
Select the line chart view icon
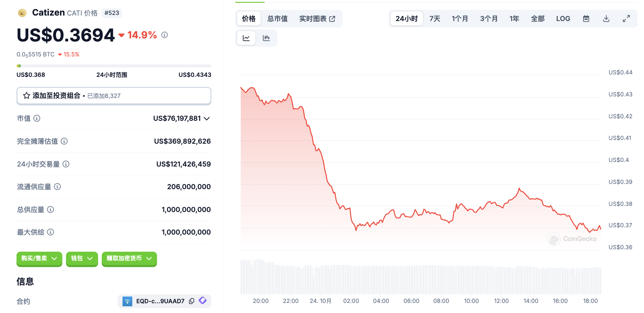[246, 38]
